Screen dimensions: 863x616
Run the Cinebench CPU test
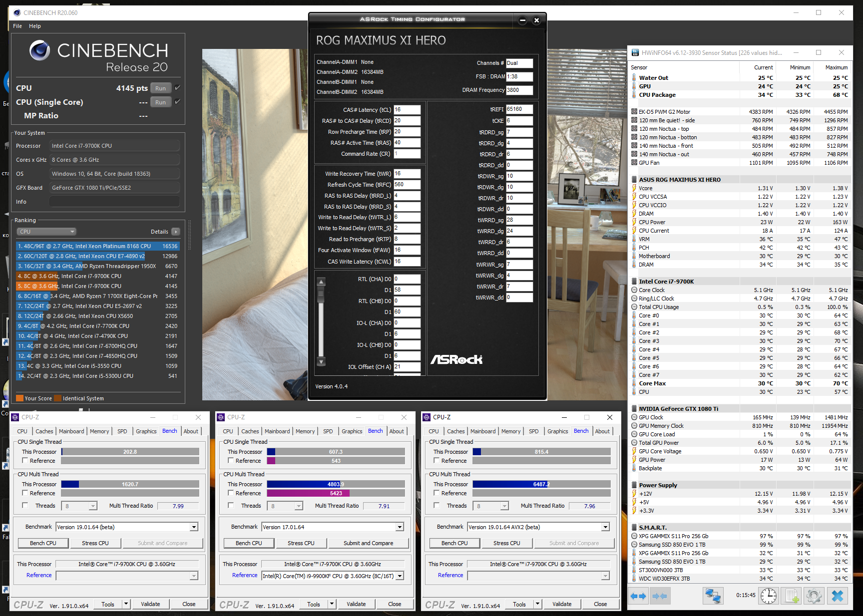tap(160, 88)
